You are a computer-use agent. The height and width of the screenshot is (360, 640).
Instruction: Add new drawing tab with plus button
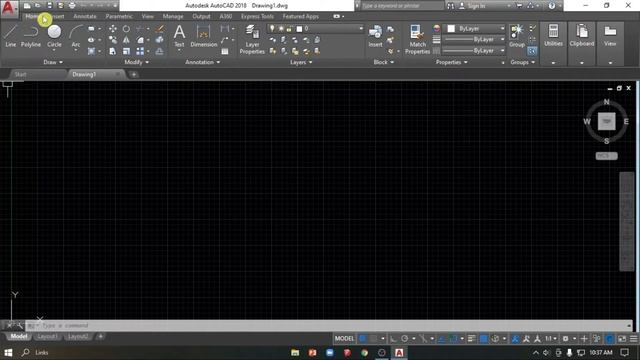133,75
